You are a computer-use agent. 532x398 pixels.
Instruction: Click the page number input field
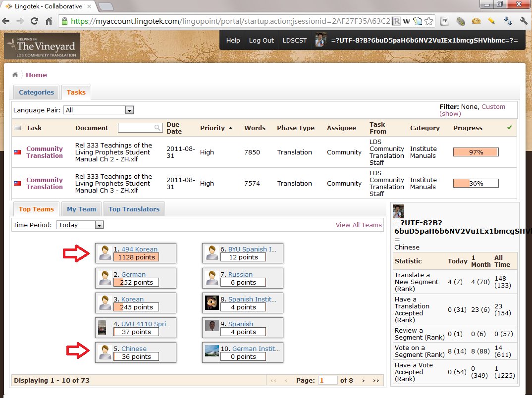327,380
